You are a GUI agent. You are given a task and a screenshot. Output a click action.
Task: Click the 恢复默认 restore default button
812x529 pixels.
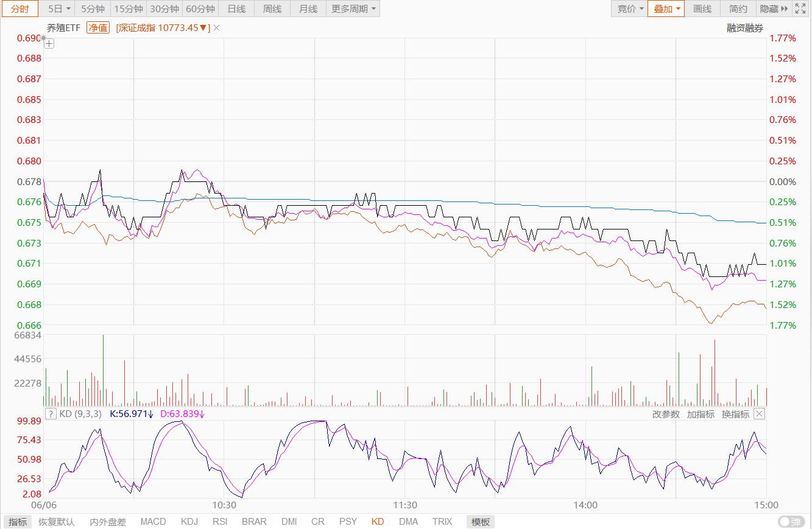pos(57,522)
